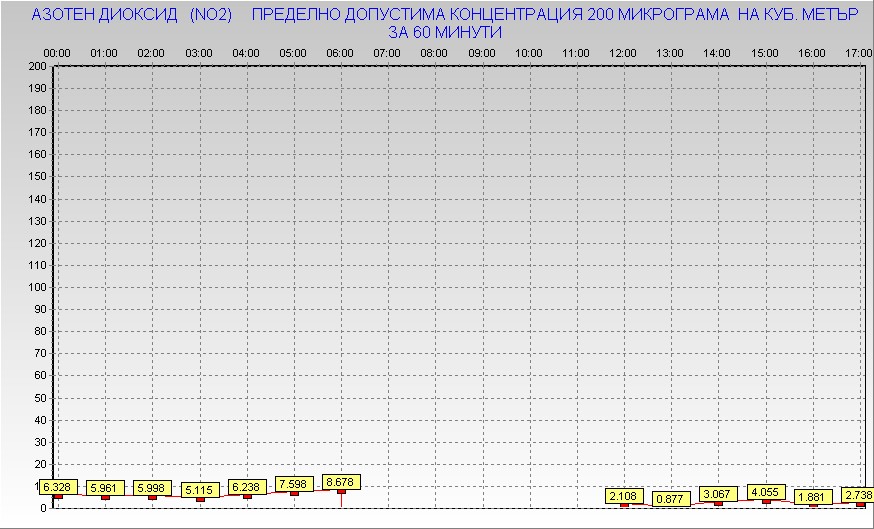
Task: Click the 200 value on vertical axis
Action: (x=39, y=67)
